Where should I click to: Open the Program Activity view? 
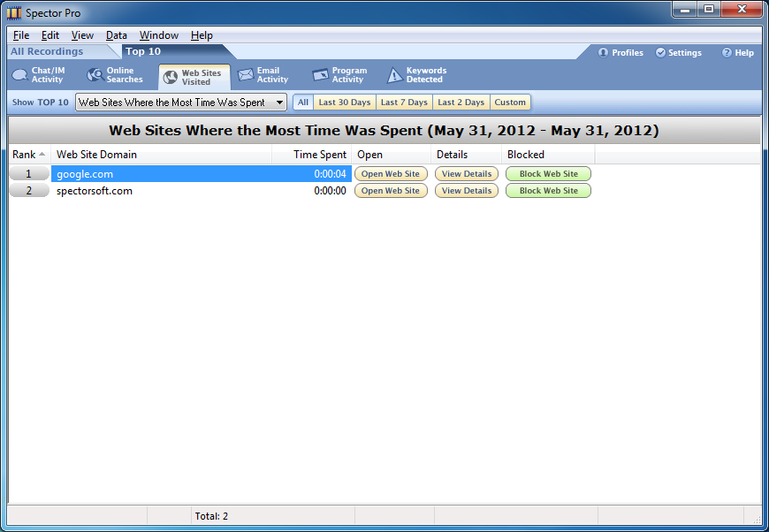coord(339,75)
